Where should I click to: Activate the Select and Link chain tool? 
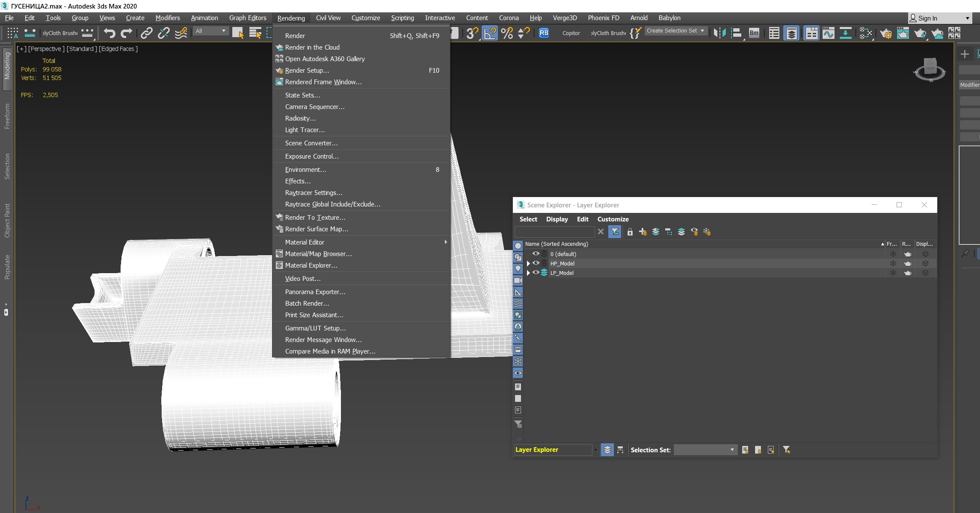(x=147, y=33)
